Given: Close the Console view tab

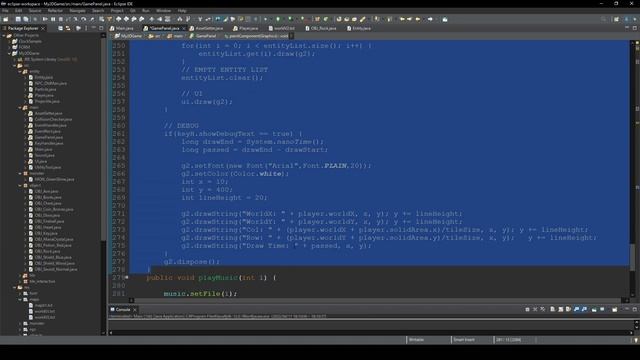Looking at the screenshot, I should click(135, 309).
